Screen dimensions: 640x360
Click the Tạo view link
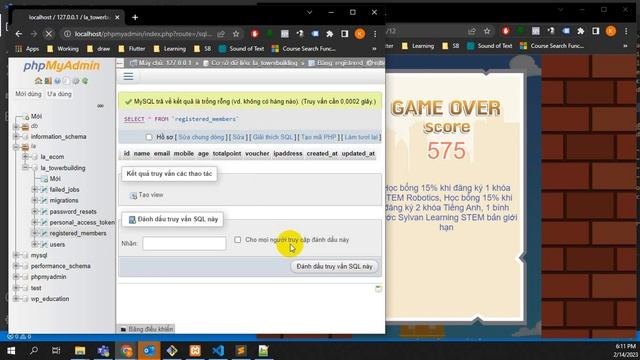coord(147,195)
